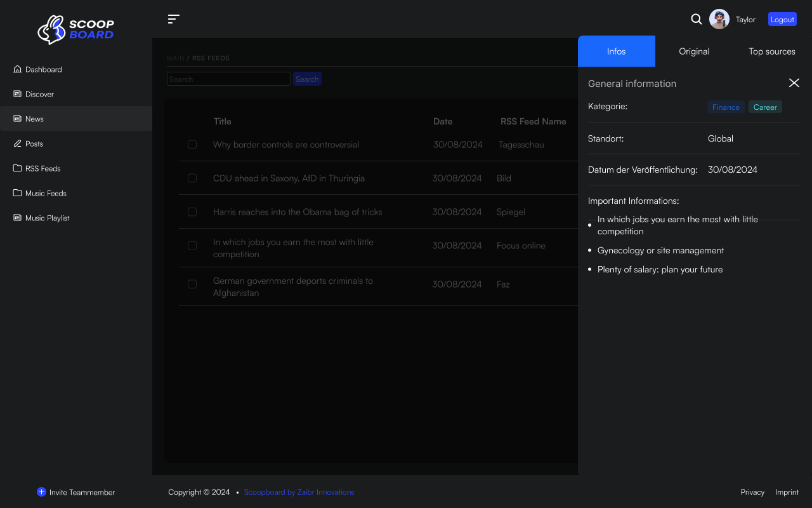Check the box for border controls article
This screenshot has width=812, height=508.
192,145
